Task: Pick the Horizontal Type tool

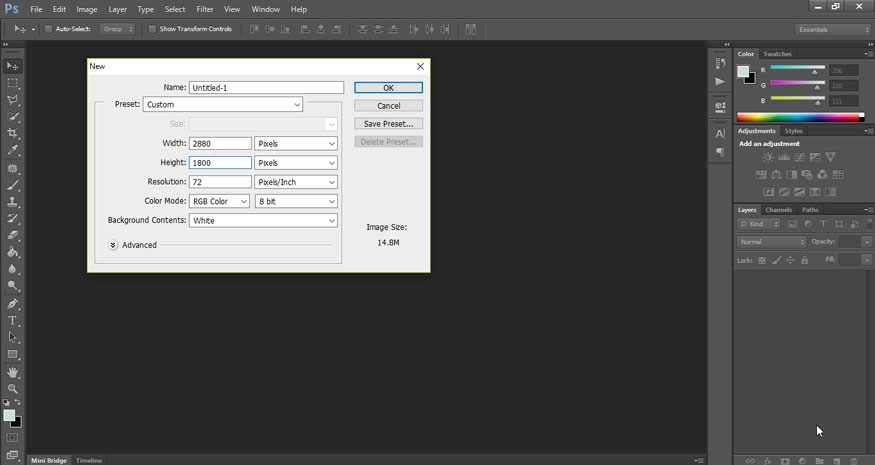Action: (x=13, y=321)
